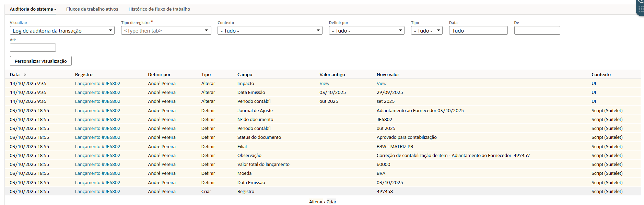The width and height of the screenshot is (644, 205).
Task: Click the sort arrow beside Data column
Action: pos(25,74)
